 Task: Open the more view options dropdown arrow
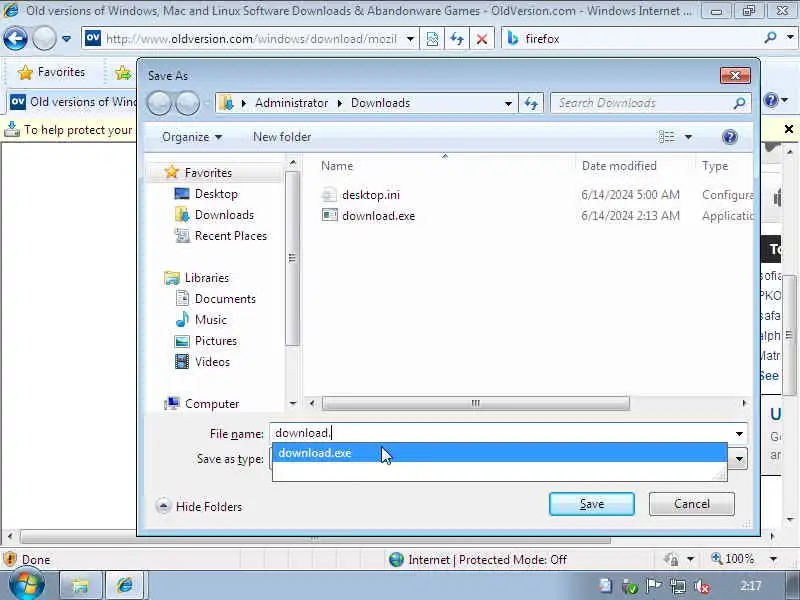[688, 137]
